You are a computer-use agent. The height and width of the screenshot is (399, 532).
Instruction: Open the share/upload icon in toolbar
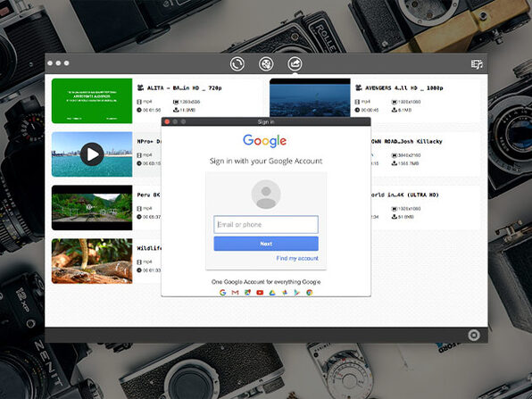click(x=295, y=63)
